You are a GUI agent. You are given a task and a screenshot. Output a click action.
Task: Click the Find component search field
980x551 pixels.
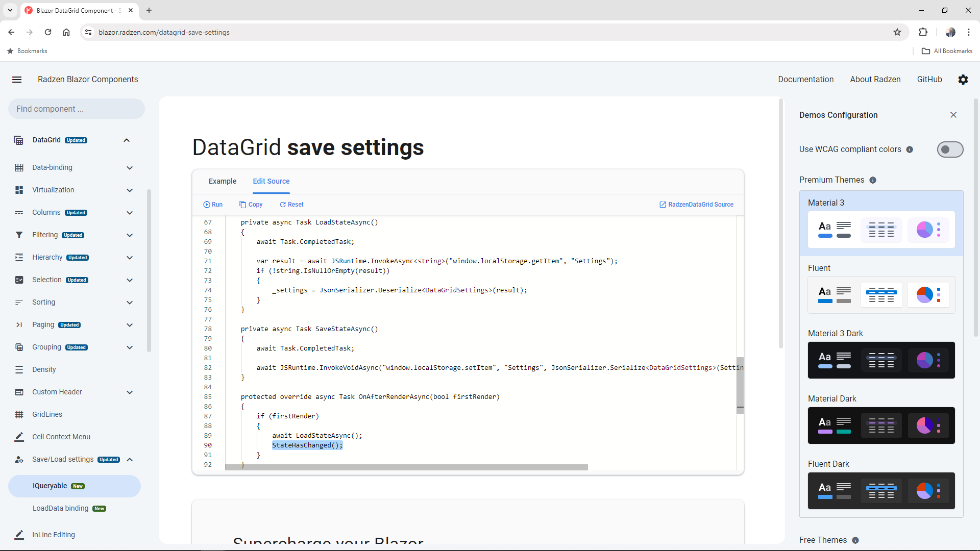(77, 109)
